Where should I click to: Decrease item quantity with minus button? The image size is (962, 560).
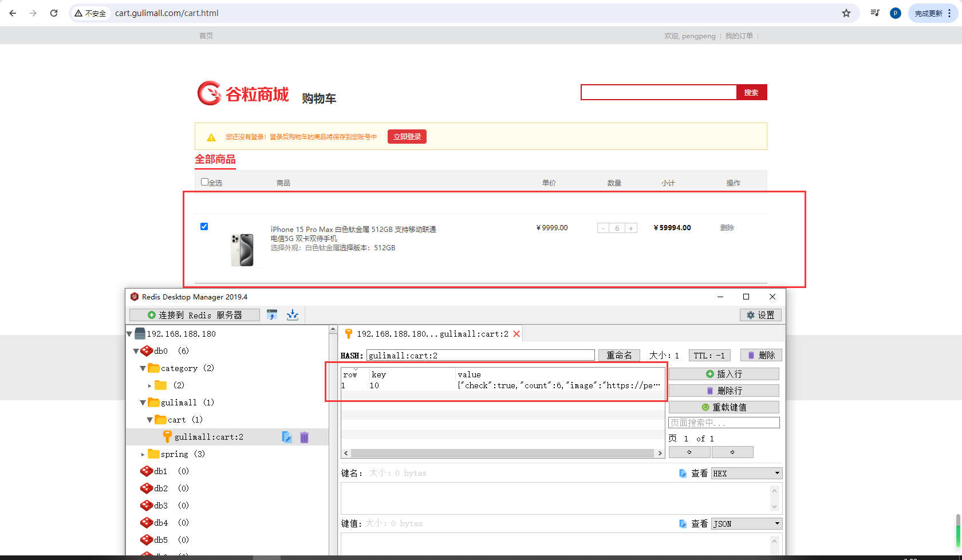click(x=603, y=228)
